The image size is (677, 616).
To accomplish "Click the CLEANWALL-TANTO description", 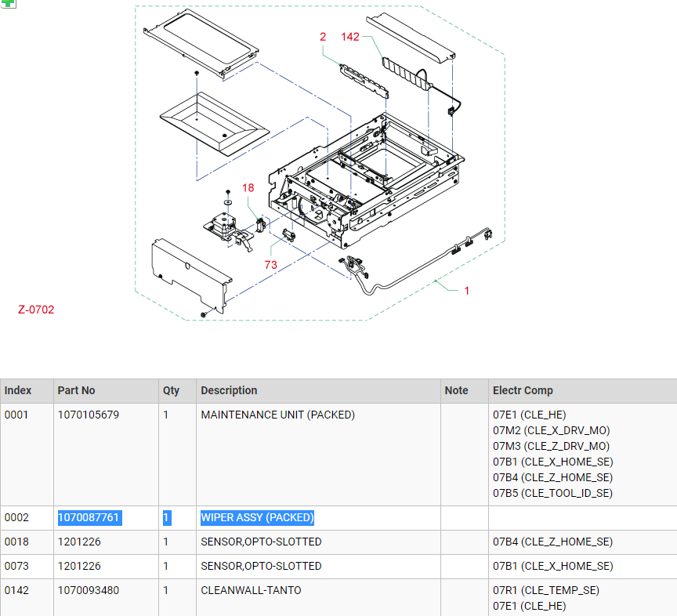I will click(x=251, y=590).
